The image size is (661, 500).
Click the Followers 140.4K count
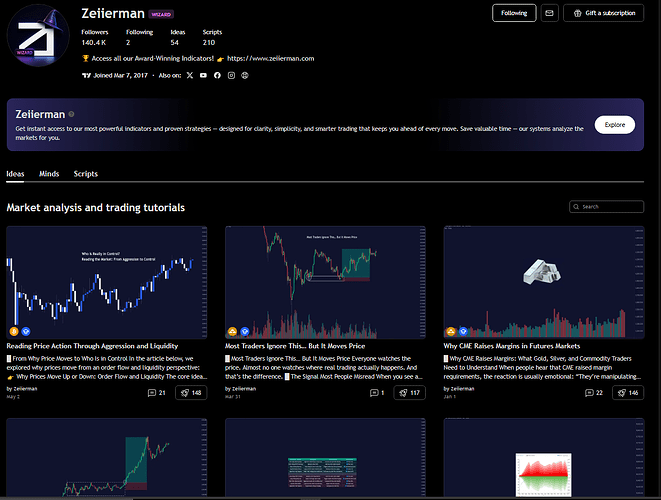(x=94, y=38)
